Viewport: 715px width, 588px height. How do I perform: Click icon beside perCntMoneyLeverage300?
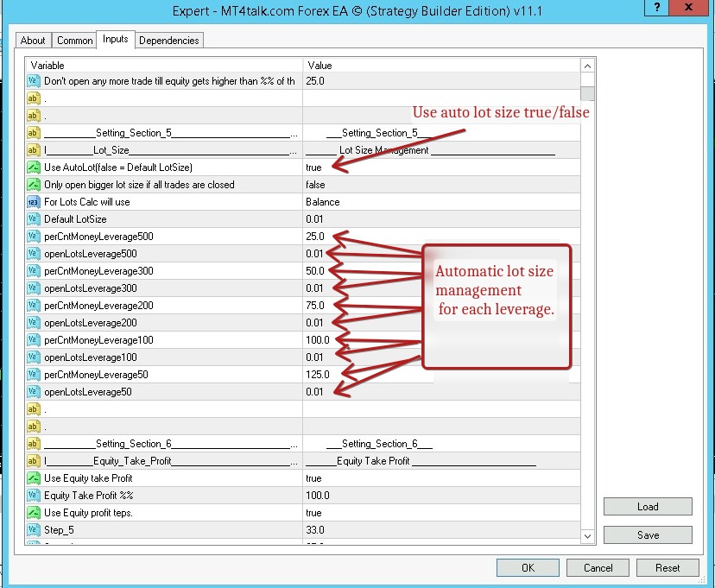(x=34, y=271)
